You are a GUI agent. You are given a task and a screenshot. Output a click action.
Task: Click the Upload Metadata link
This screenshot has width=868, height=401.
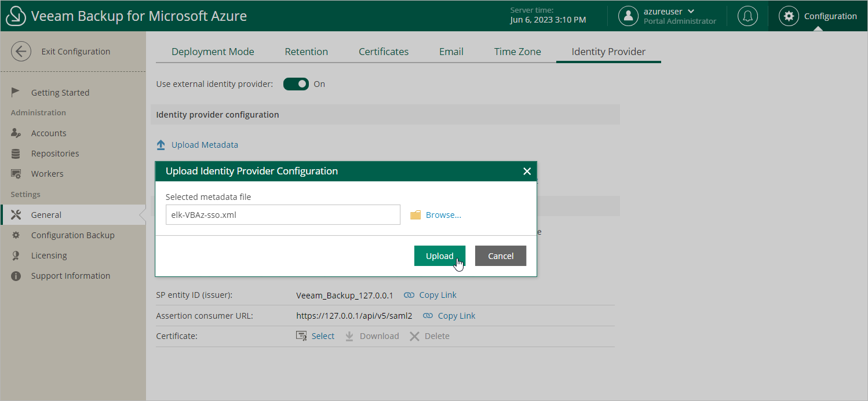(x=205, y=145)
